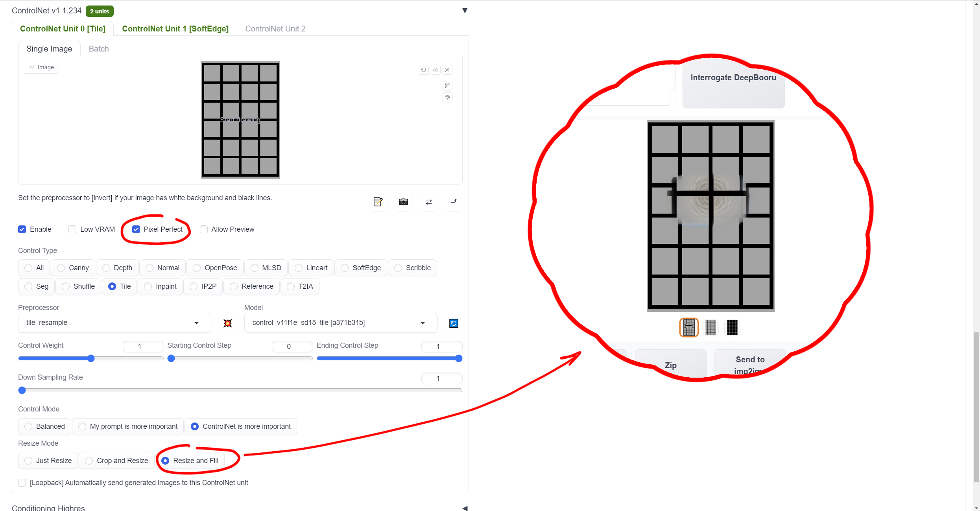Enable the Low VRAM checkbox
Viewport: 980px width, 511px height.
coord(72,229)
